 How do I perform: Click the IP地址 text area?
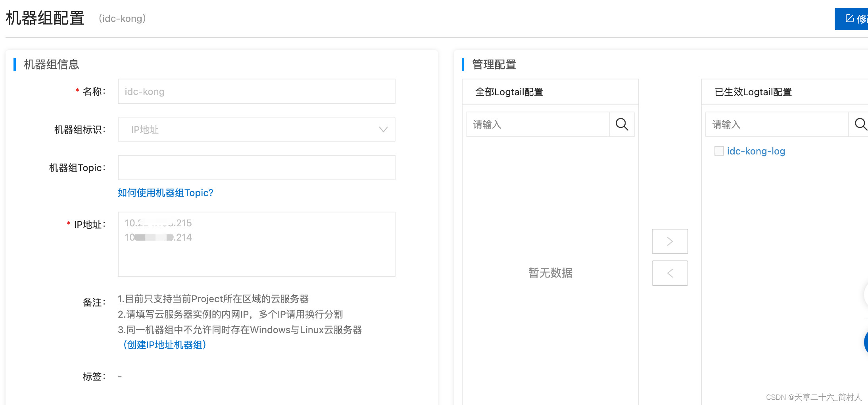(x=256, y=244)
